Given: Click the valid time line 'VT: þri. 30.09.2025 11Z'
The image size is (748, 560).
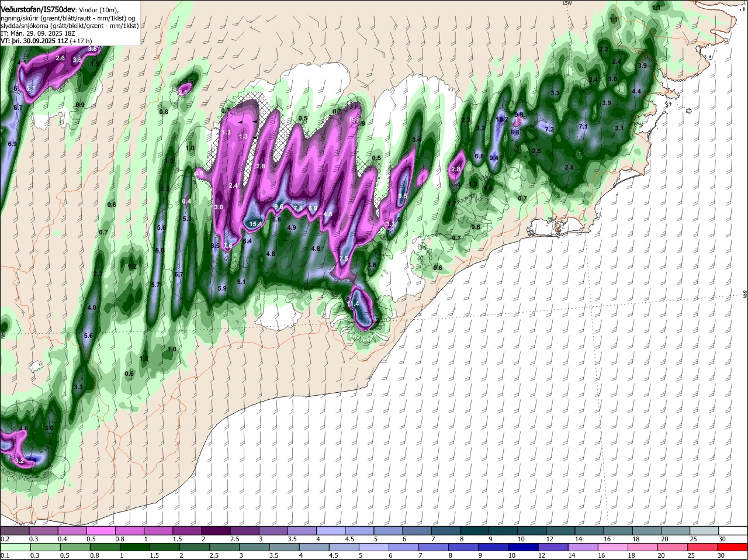Looking at the screenshot, I should pos(34,41).
